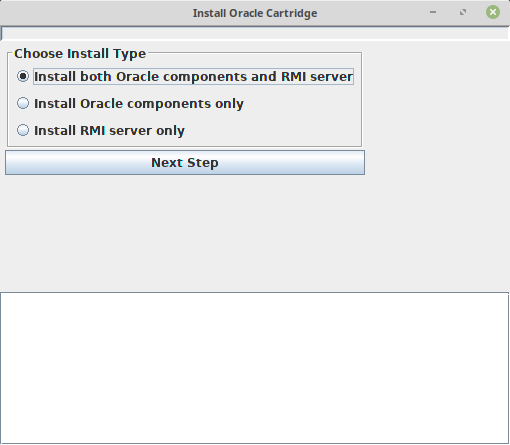Click the 'Install Oracle components only' text label
This screenshot has height=445, width=510.
point(139,104)
